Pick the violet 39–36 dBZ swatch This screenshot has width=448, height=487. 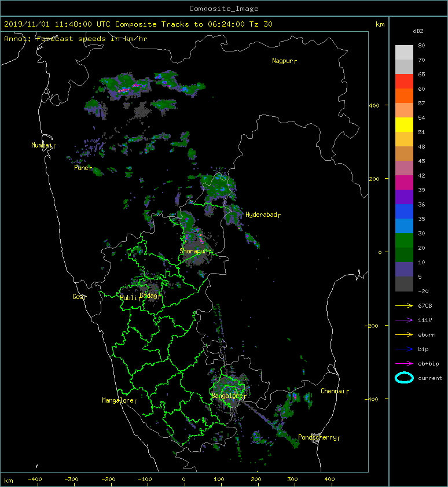tap(404, 197)
